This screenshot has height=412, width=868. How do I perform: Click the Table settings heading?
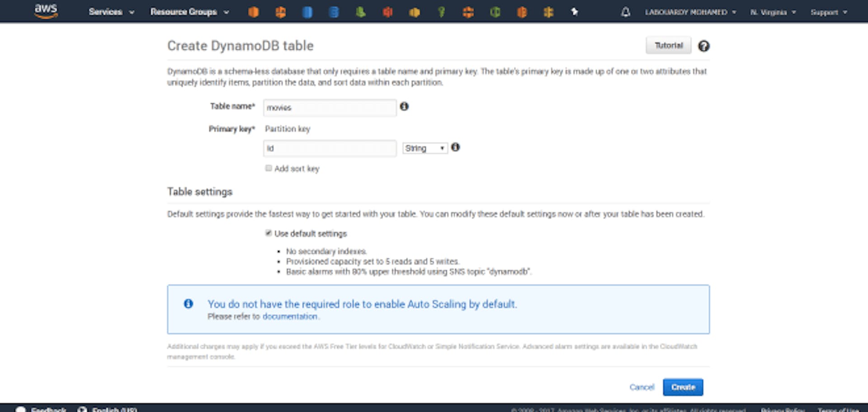(x=200, y=192)
